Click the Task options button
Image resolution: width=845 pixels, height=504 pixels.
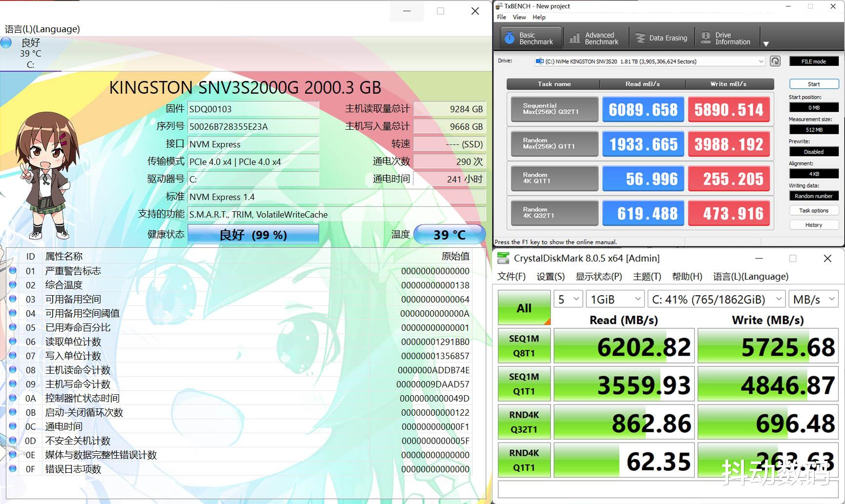pyautogui.click(x=814, y=210)
